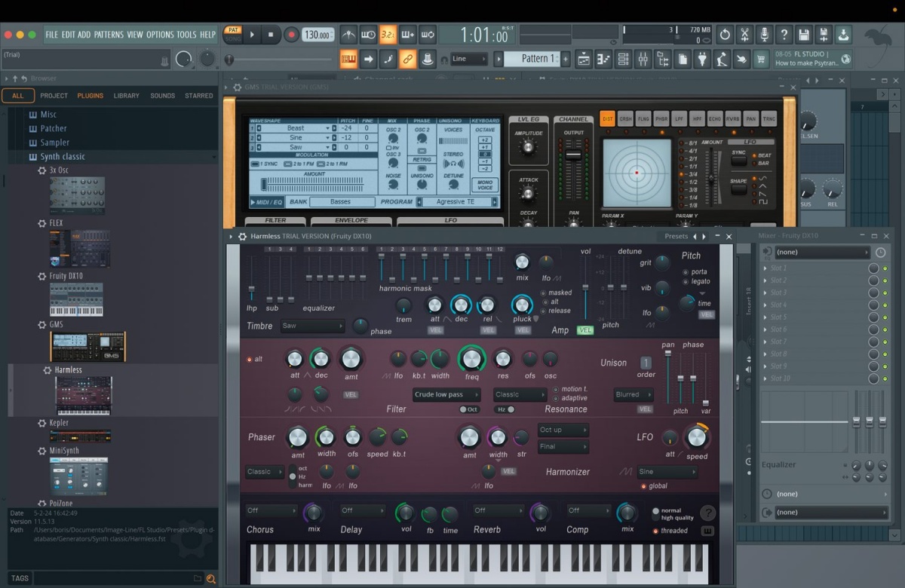Toggle the ECHO effect in GMS
Screen dimensions: 905x588
coord(715,119)
